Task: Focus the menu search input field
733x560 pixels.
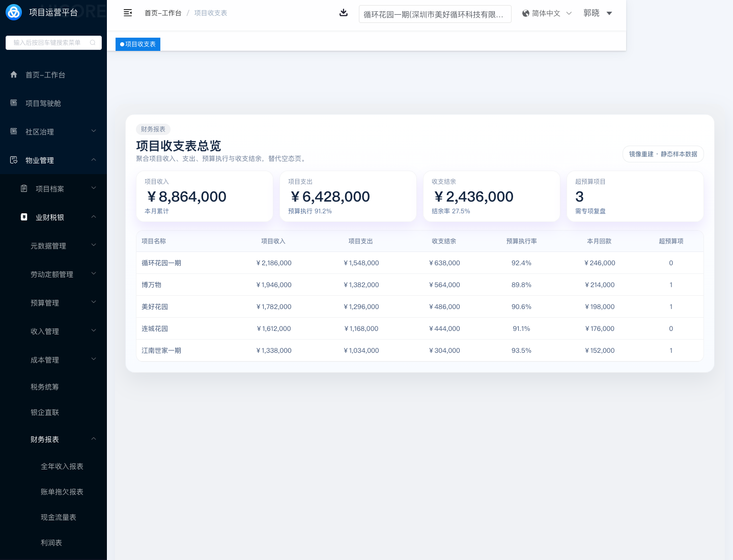Action: click(48, 43)
